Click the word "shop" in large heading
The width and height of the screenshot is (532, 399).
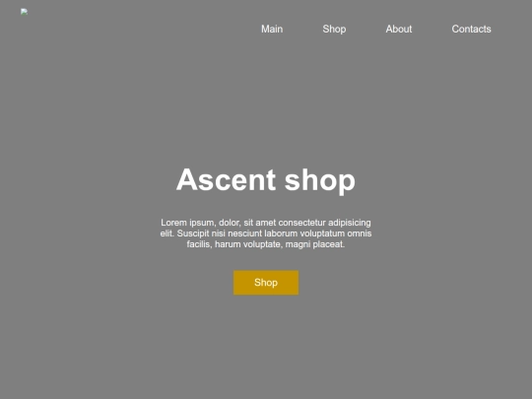click(x=319, y=181)
